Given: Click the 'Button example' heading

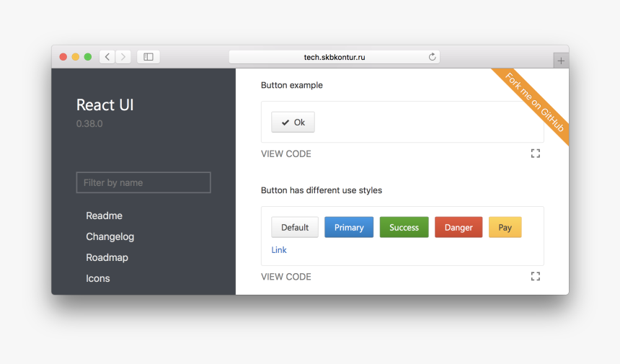Looking at the screenshot, I should (292, 85).
